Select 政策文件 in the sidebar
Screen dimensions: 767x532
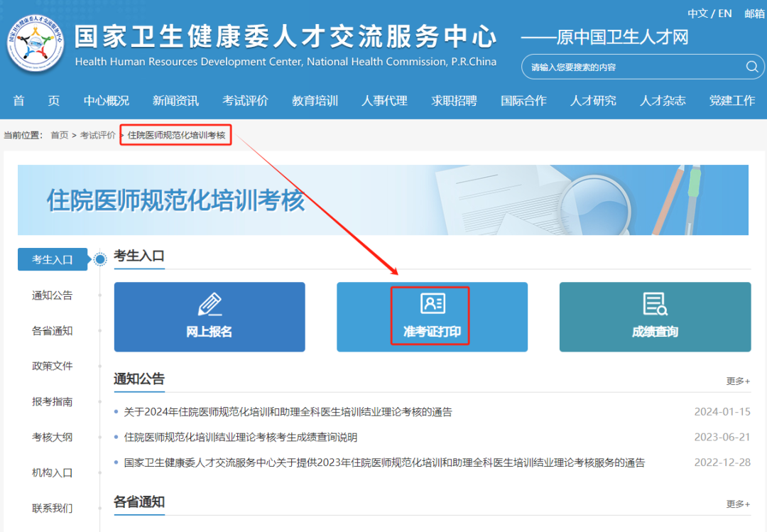[53, 366]
